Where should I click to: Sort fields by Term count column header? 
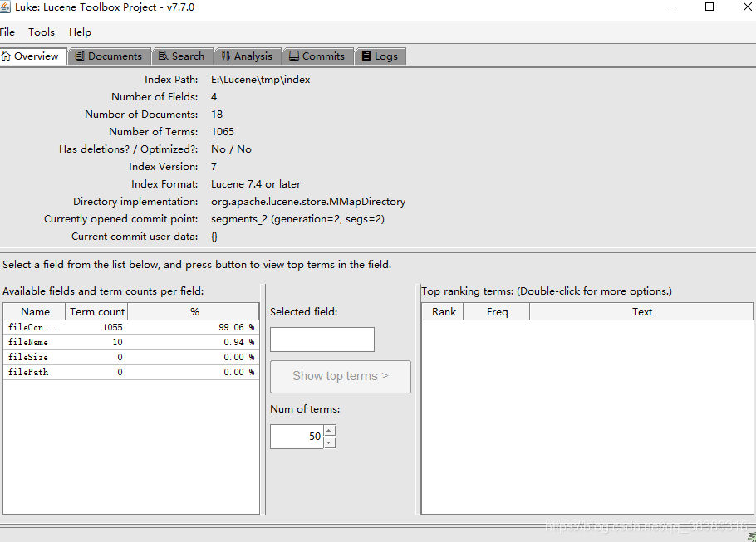[97, 312]
